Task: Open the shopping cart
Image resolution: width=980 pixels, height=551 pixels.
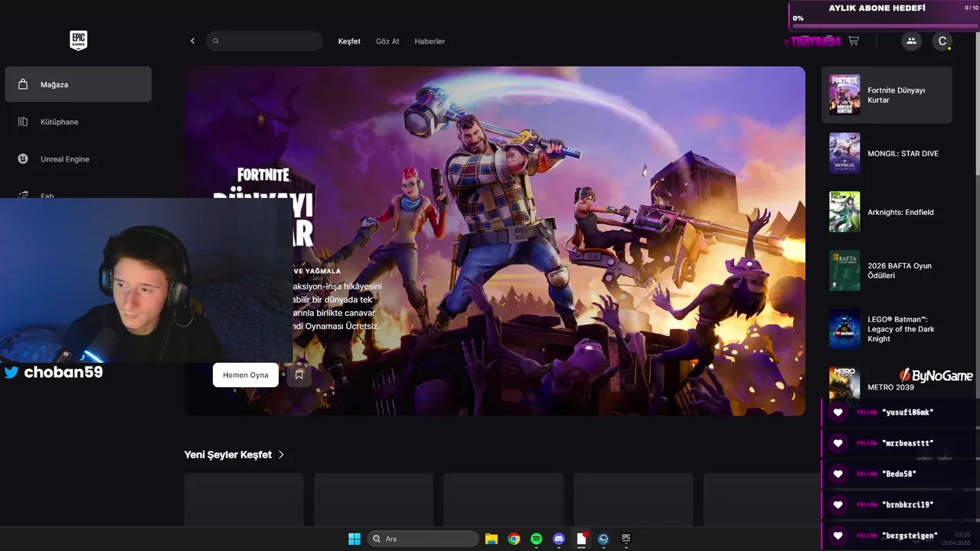Action: click(x=854, y=41)
